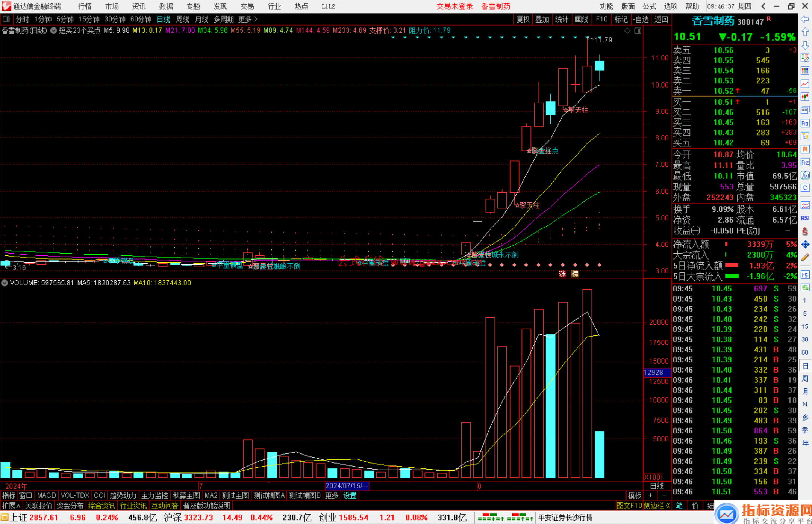Click the 资金分布 tab
812x524 pixels.
pos(70,506)
